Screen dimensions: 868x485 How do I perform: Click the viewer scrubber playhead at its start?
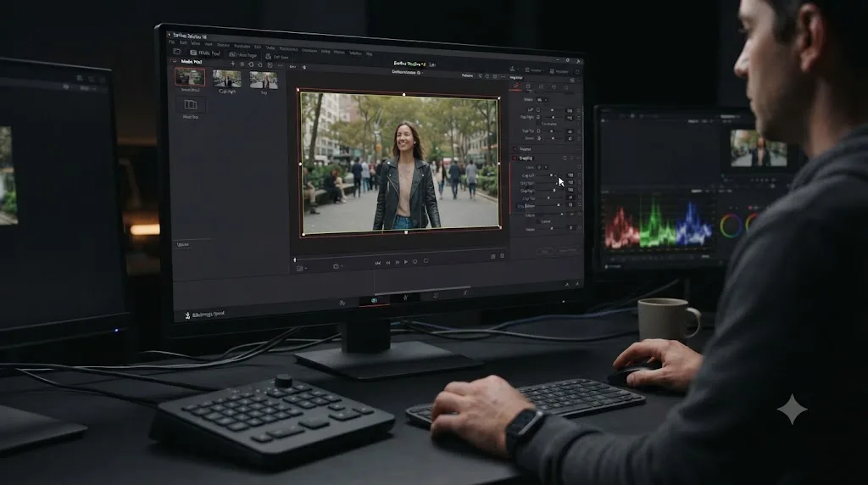294,259
